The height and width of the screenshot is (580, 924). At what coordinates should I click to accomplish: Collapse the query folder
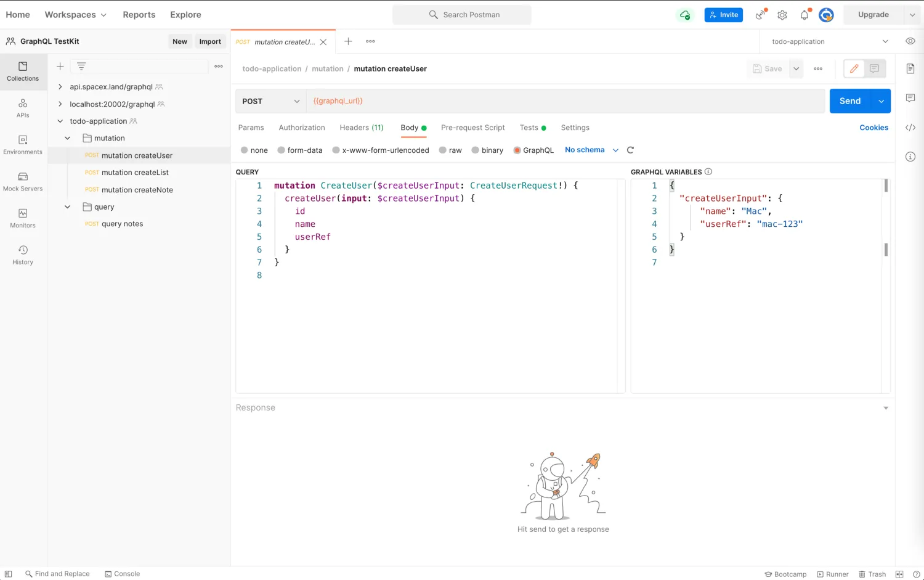coord(68,207)
